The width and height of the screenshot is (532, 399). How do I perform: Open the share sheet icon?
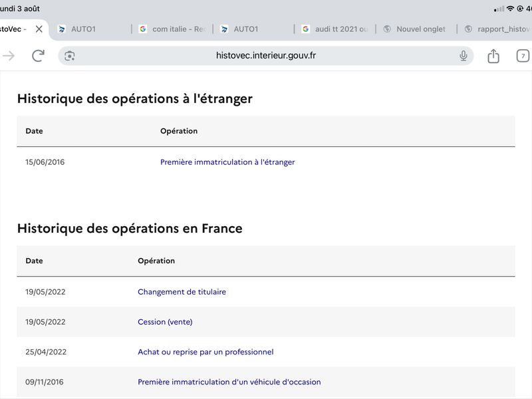click(493, 56)
